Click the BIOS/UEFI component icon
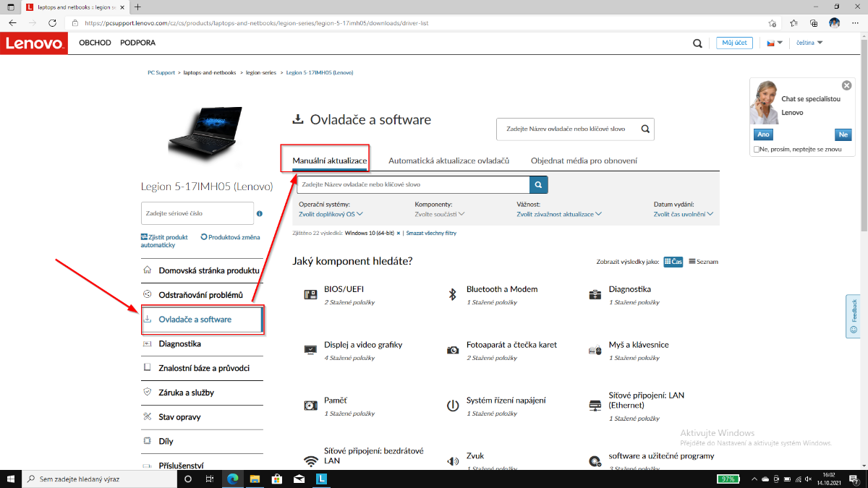868x488 pixels. point(310,294)
